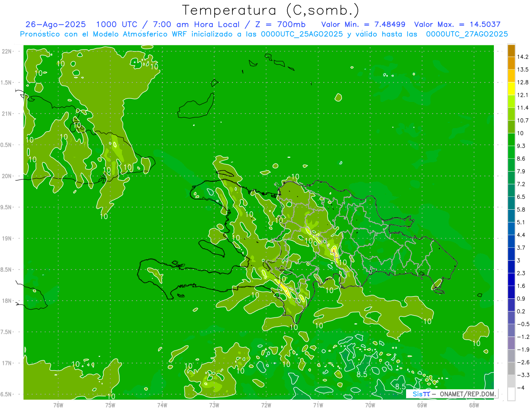Select "7:00 am Hora Local" text

[x=197, y=24]
